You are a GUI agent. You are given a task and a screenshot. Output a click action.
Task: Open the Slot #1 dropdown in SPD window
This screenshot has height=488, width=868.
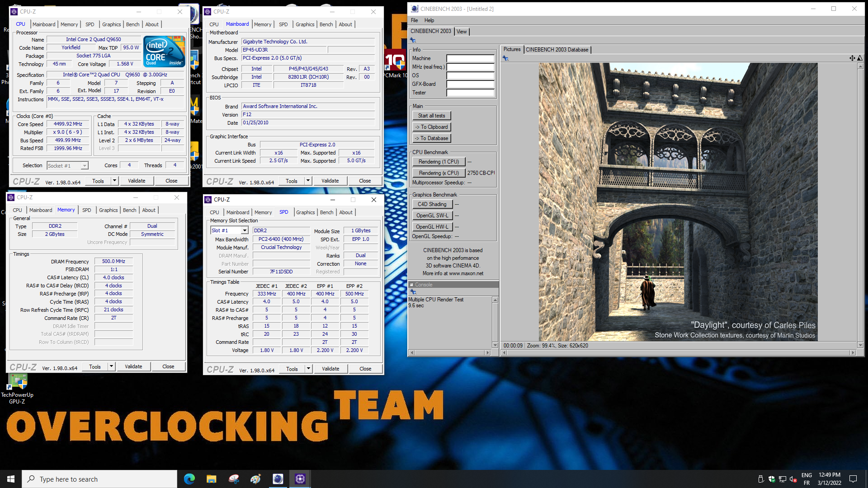tap(245, 231)
